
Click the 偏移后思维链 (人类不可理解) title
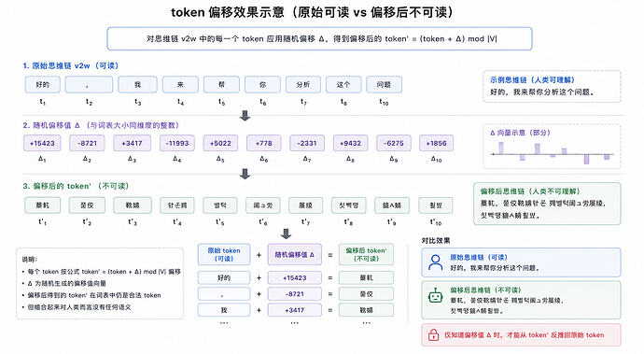530,191
